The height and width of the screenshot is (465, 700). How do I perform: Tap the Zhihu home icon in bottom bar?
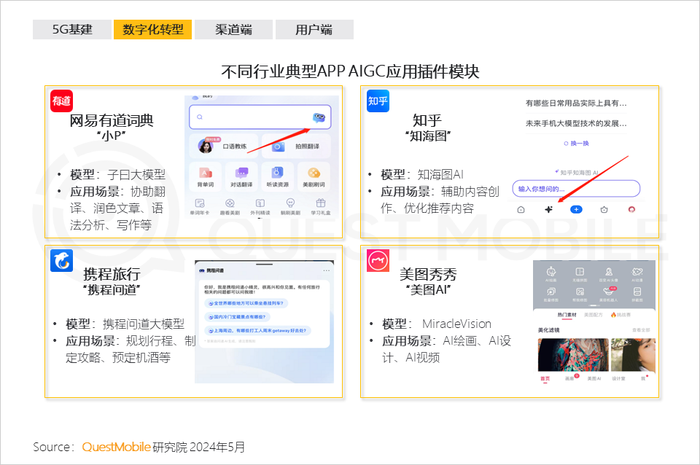(521, 209)
